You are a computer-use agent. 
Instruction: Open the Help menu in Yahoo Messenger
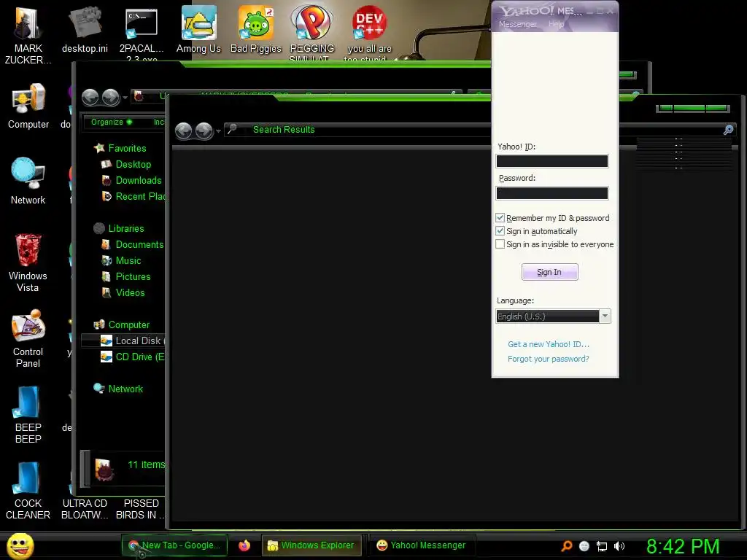coord(556,24)
